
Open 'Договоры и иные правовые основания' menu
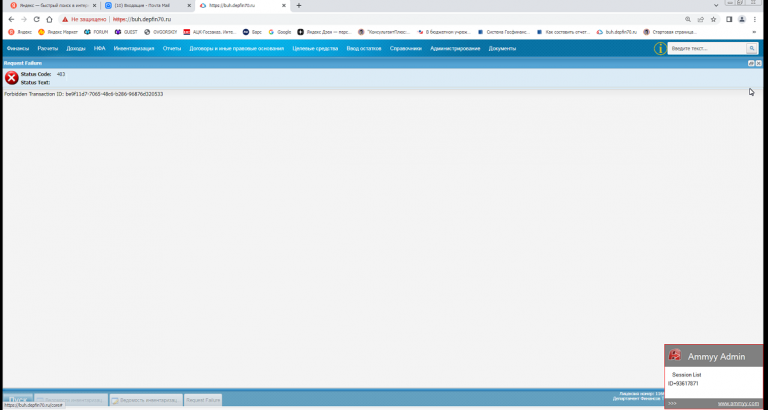237,48
